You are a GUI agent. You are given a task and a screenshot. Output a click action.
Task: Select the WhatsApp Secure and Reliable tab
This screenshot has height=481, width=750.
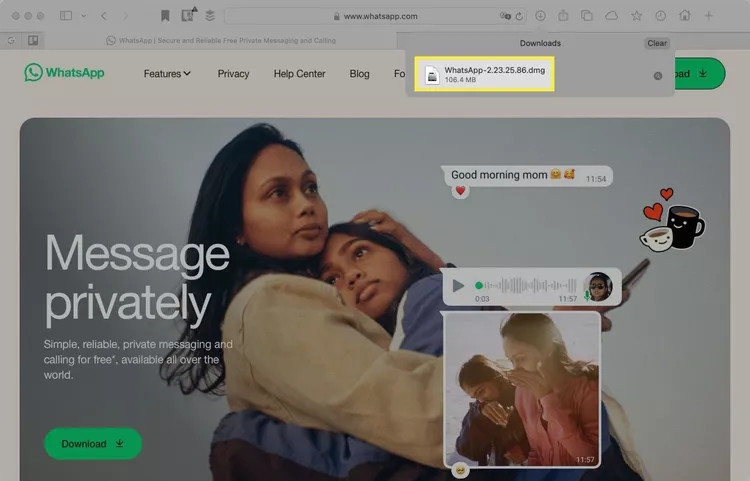221,41
